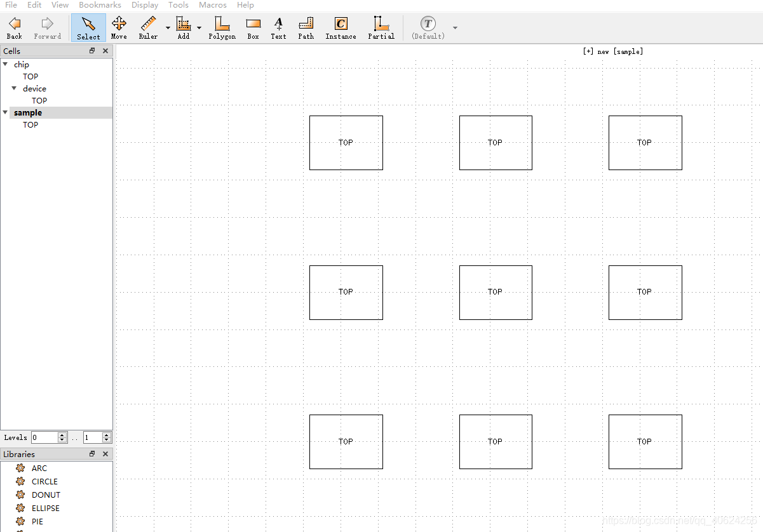The image size is (763, 532).
Task: Activate the Select tool
Action: click(88, 27)
